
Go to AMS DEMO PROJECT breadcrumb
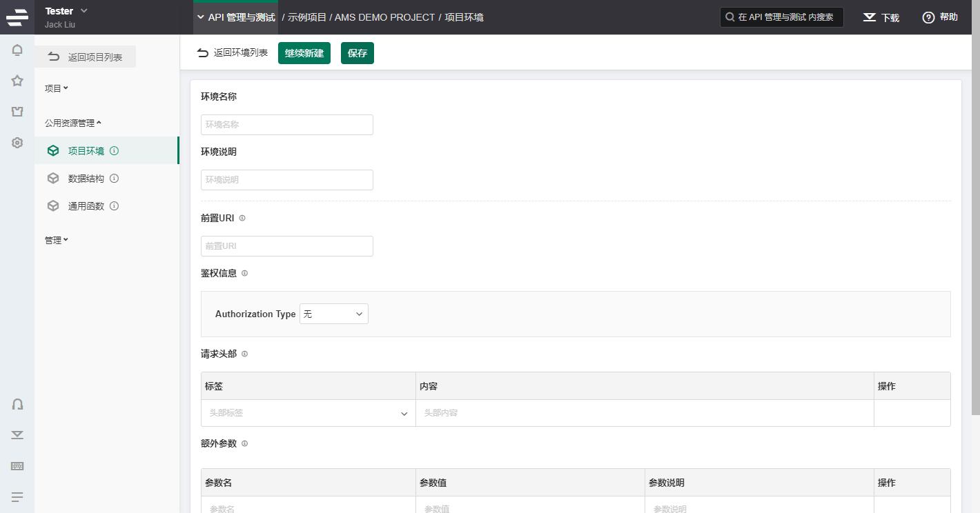coord(385,17)
